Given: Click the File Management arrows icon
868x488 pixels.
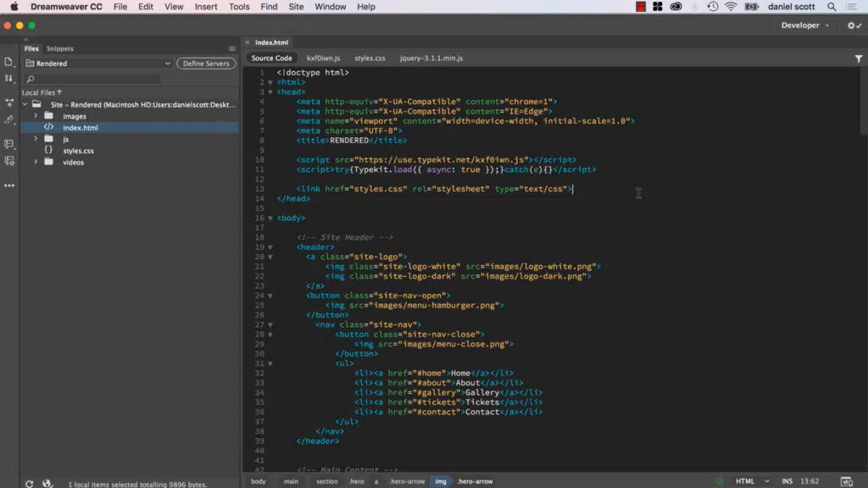Looking at the screenshot, I should pyautogui.click(x=8, y=79).
